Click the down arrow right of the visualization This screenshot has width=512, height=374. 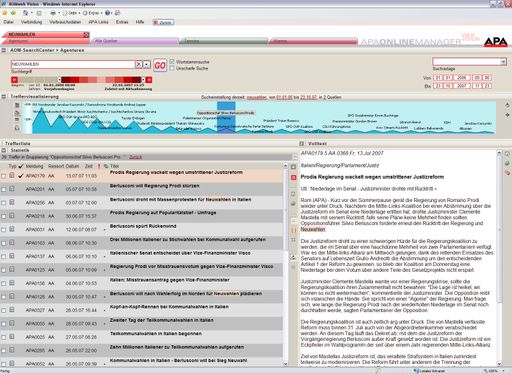tap(507, 115)
